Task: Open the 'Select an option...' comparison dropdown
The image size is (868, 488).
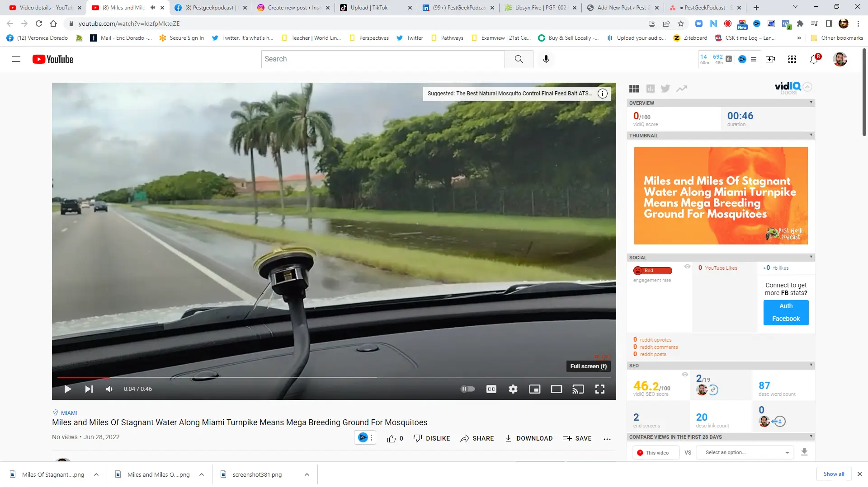Action: pyautogui.click(x=745, y=452)
